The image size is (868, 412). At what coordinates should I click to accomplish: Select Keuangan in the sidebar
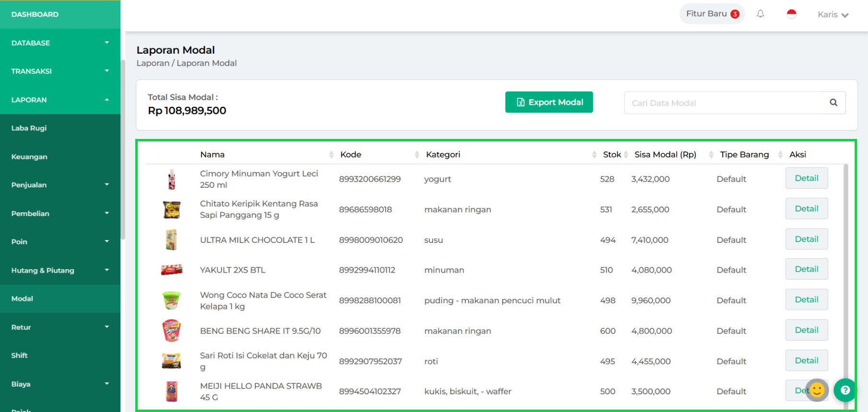29,157
